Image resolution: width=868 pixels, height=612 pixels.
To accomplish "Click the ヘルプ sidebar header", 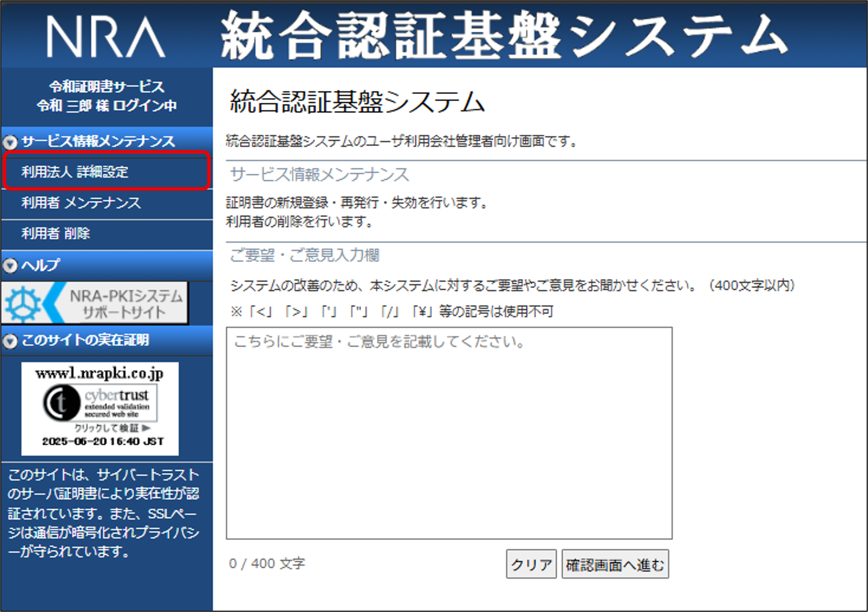I will [107, 265].
